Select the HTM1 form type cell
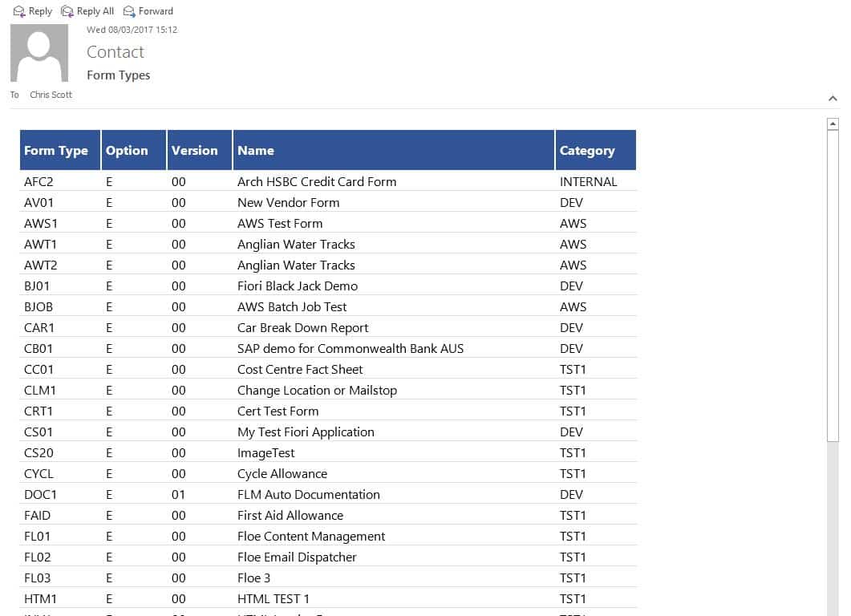Image resolution: width=851 pixels, height=616 pixels. (x=40, y=599)
